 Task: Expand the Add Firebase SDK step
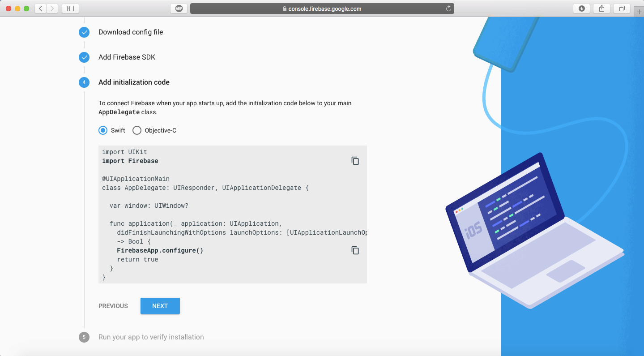point(127,57)
